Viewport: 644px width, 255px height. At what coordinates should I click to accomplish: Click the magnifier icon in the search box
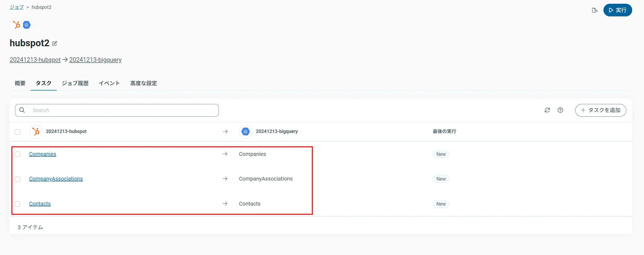[x=22, y=110]
